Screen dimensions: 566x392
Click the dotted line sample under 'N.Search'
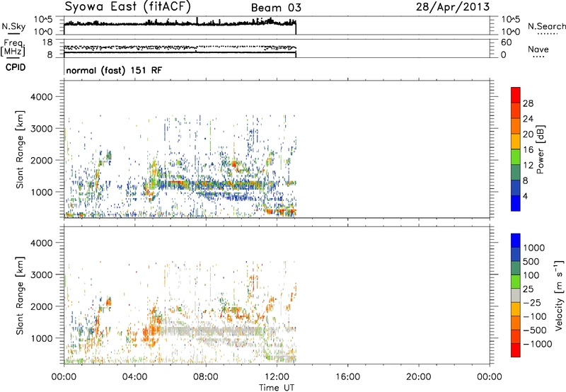[548, 34]
